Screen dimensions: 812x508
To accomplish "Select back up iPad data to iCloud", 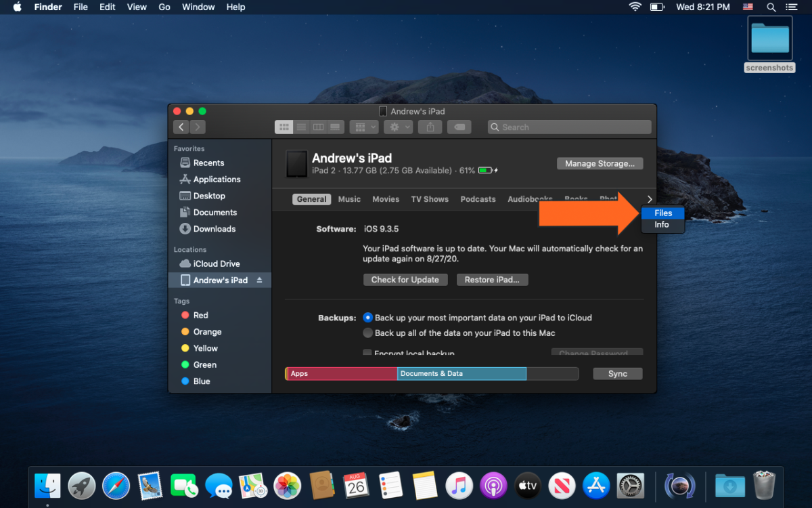I will click(368, 318).
